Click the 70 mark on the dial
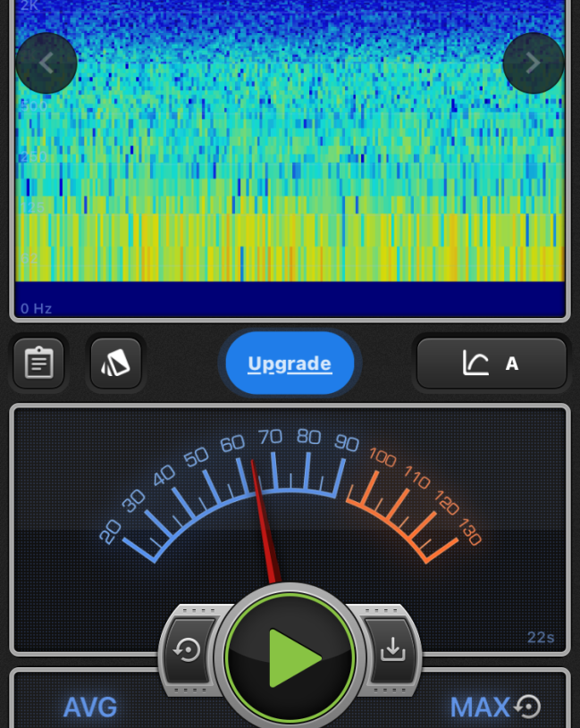This screenshot has width=580, height=728. [270, 437]
